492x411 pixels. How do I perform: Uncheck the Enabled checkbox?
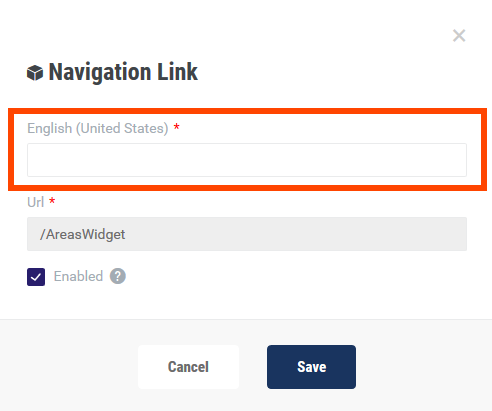(x=36, y=277)
